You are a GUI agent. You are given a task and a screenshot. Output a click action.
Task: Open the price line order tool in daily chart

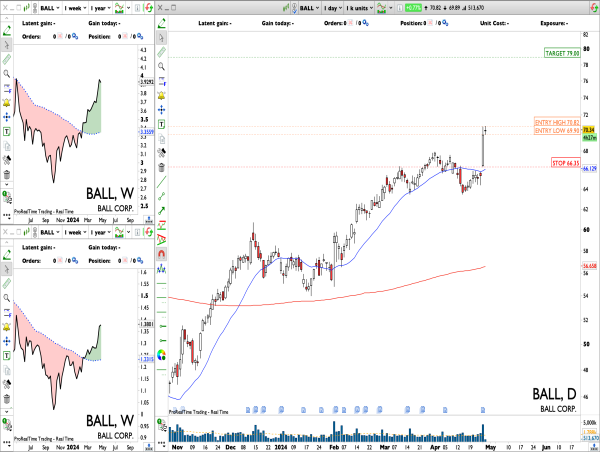[161, 81]
